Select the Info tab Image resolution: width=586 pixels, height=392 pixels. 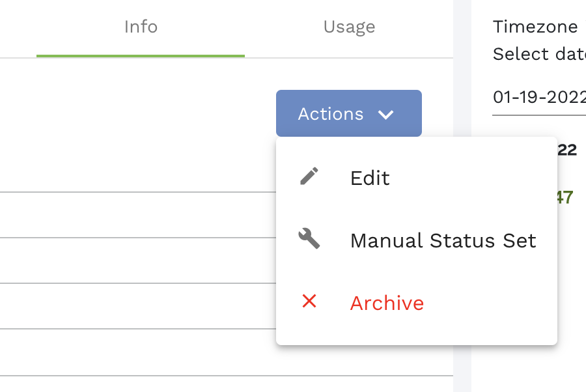click(x=141, y=27)
